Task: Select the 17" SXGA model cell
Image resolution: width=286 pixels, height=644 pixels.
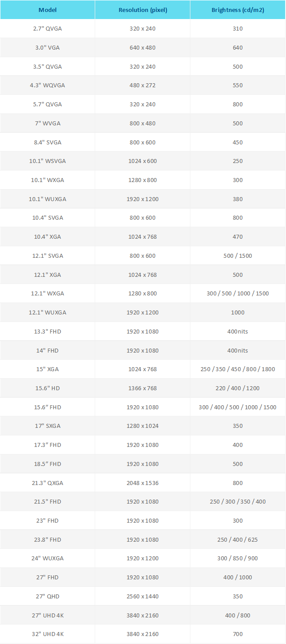Action: pyautogui.click(x=47, y=426)
